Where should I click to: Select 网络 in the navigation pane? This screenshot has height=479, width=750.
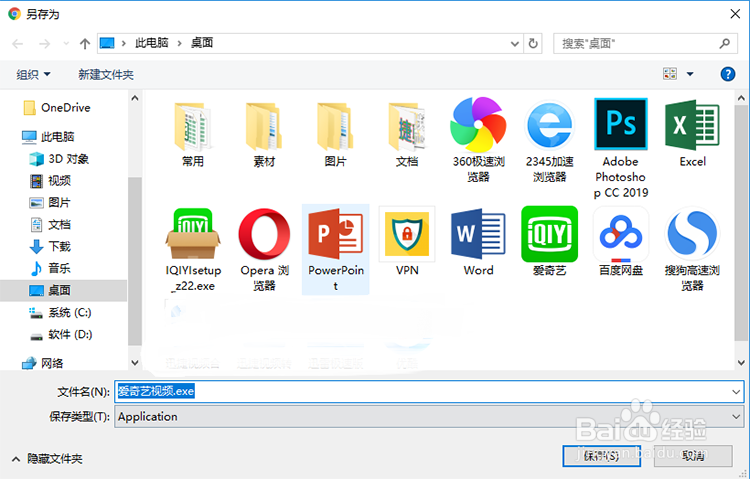(43, 364)
